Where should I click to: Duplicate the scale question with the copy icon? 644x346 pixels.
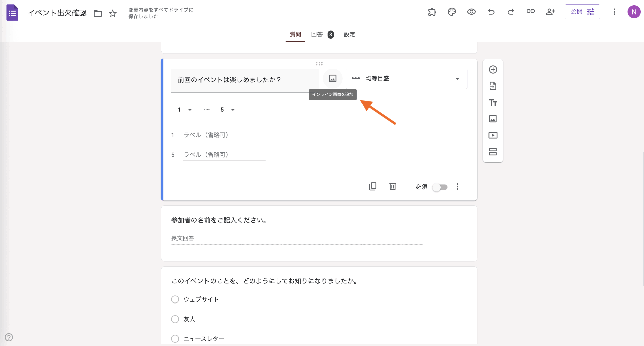[x=373, y=186]
